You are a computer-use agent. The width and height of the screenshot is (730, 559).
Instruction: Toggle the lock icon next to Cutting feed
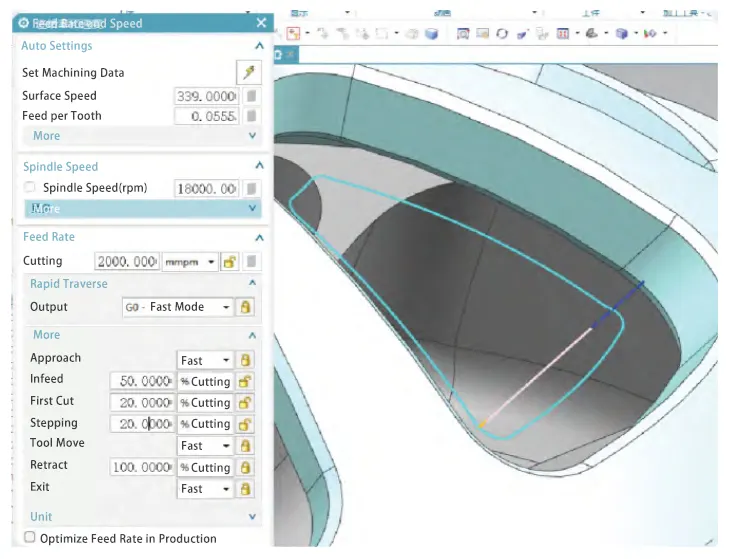229,262
